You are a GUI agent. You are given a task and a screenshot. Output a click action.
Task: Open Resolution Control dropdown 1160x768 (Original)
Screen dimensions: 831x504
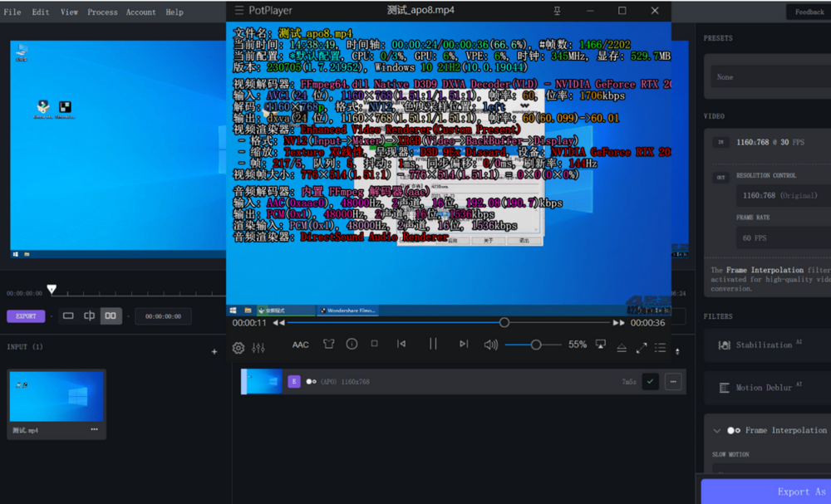pos(784,195)
